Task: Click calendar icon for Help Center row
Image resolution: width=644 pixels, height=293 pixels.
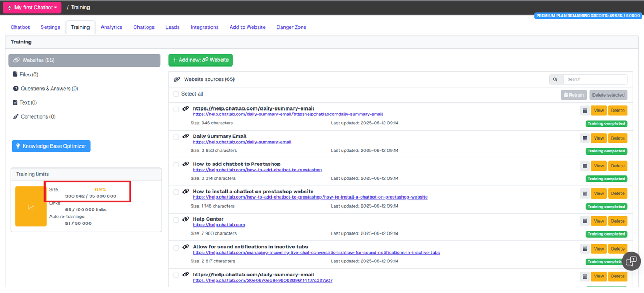Action: 584,221
